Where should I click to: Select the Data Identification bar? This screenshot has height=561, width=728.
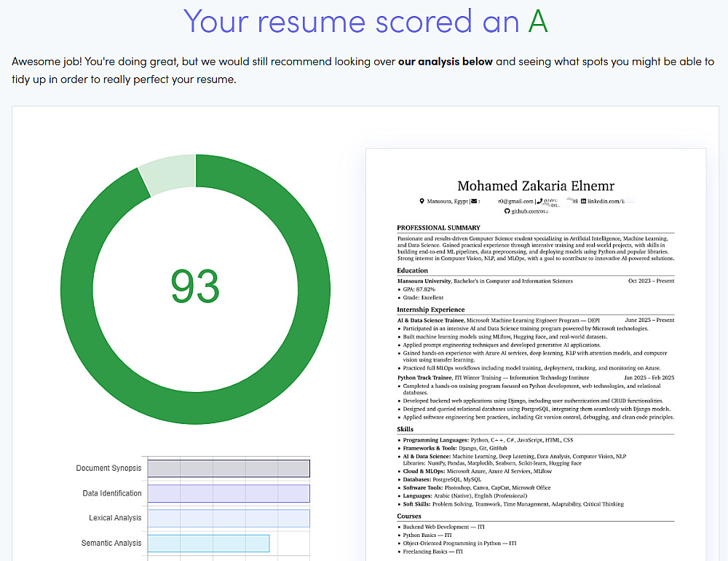229,493
